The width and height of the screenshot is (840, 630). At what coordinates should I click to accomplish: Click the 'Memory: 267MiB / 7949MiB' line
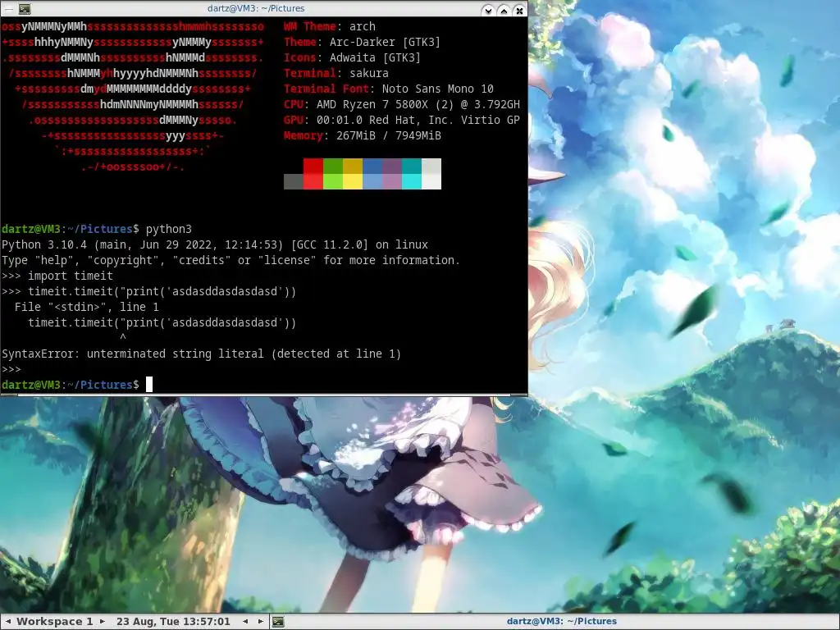click(363, 135)
